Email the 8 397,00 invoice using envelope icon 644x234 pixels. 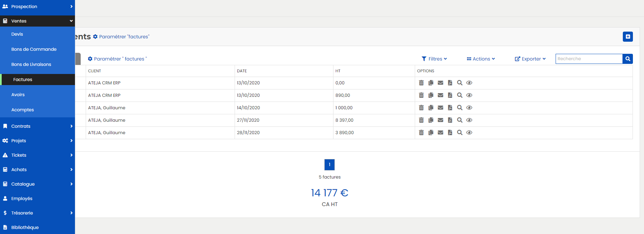click(x=440, y=120)
